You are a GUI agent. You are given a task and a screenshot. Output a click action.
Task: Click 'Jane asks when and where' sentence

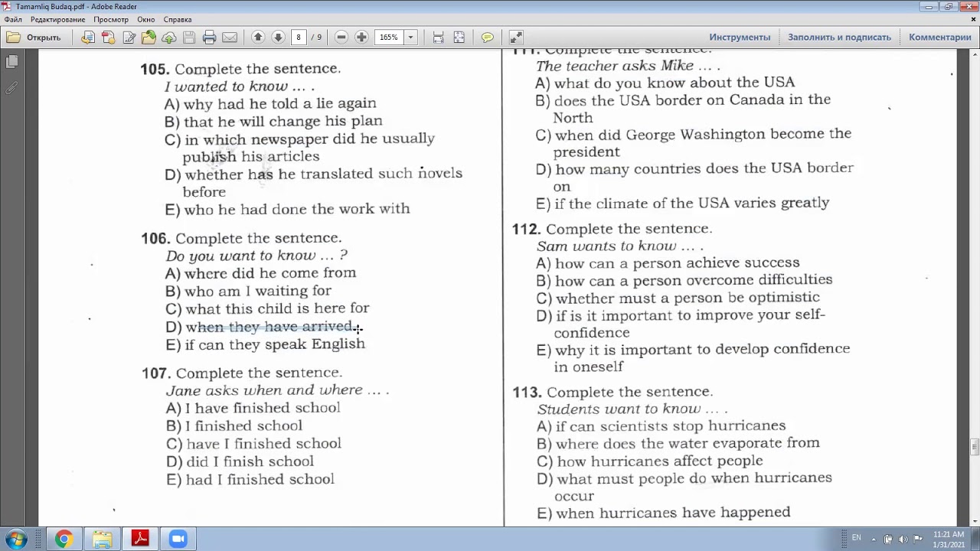(x=277, y=390)
